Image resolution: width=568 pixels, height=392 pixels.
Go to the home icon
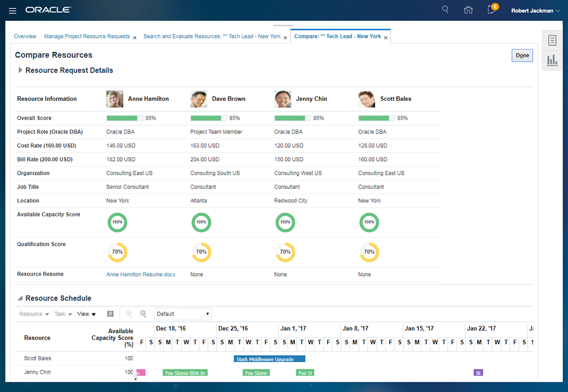point(468,10)
